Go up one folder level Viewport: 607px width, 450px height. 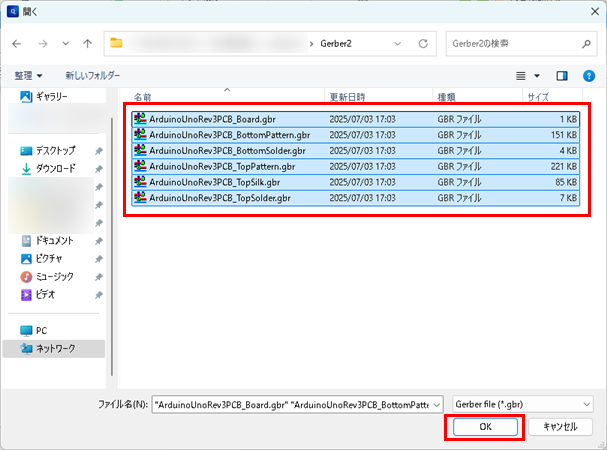point(87,44)
